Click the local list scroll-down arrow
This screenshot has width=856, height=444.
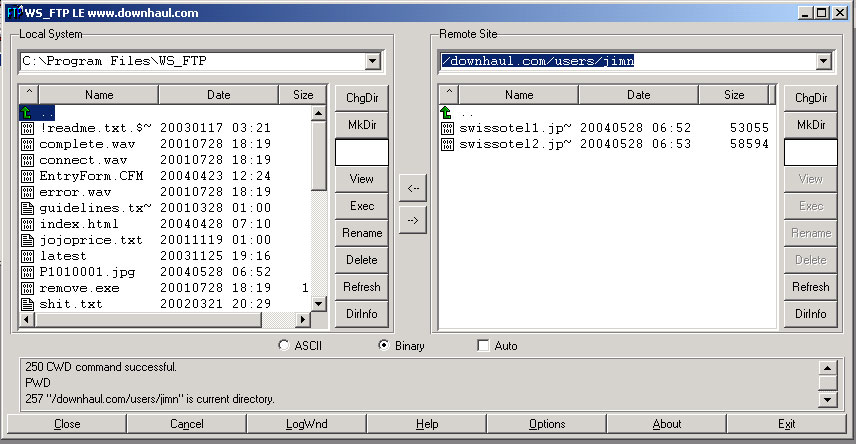319,304
